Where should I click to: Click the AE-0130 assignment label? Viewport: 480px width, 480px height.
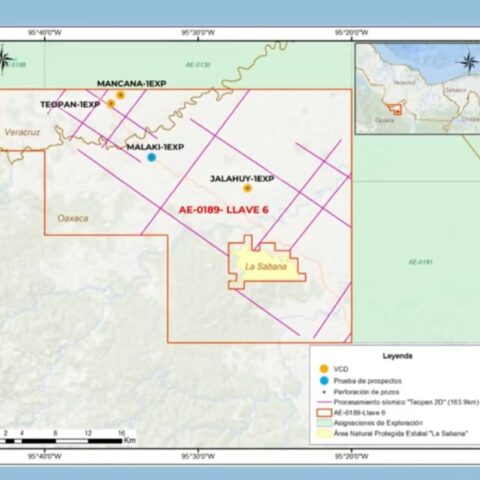(x=198, y=65)
